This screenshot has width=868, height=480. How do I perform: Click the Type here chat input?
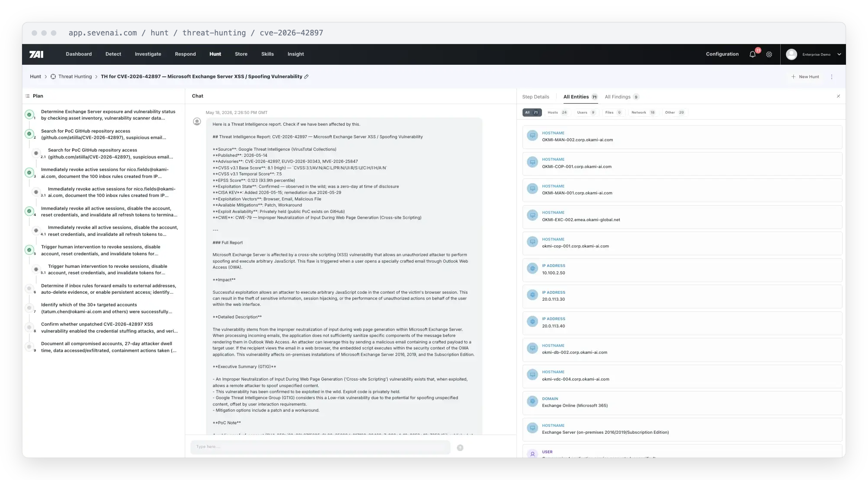(x=320, y=447)
